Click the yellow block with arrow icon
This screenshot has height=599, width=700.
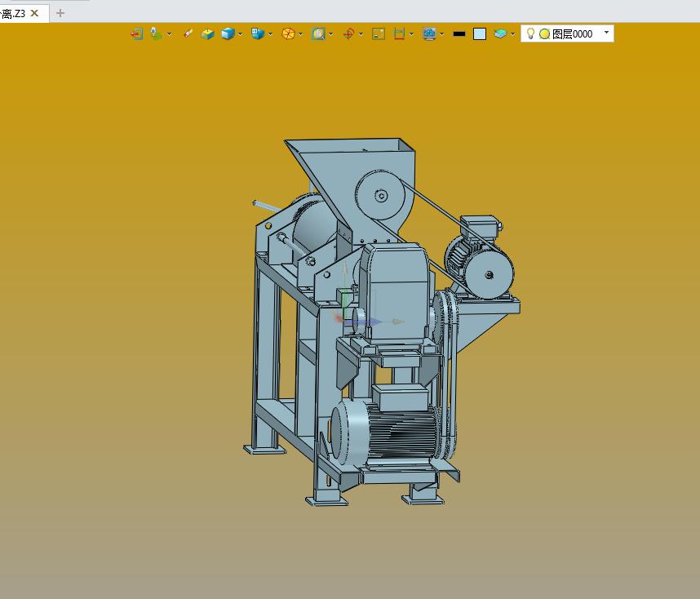click(x=207, y=34)
